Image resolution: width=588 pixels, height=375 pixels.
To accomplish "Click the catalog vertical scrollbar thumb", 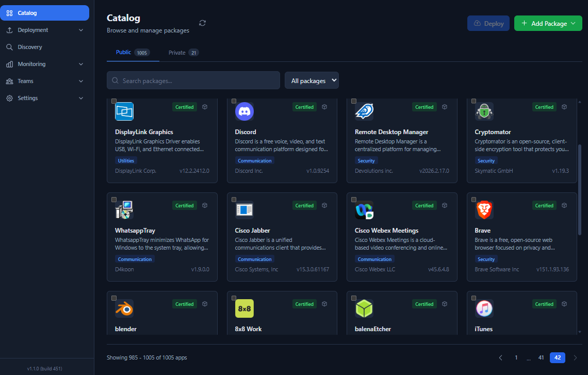I will pyautogui.click(x=580, y=190).
